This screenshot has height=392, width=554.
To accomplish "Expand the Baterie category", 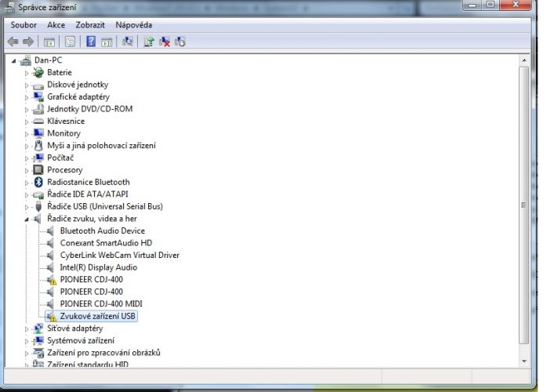I will coord(27,73).
